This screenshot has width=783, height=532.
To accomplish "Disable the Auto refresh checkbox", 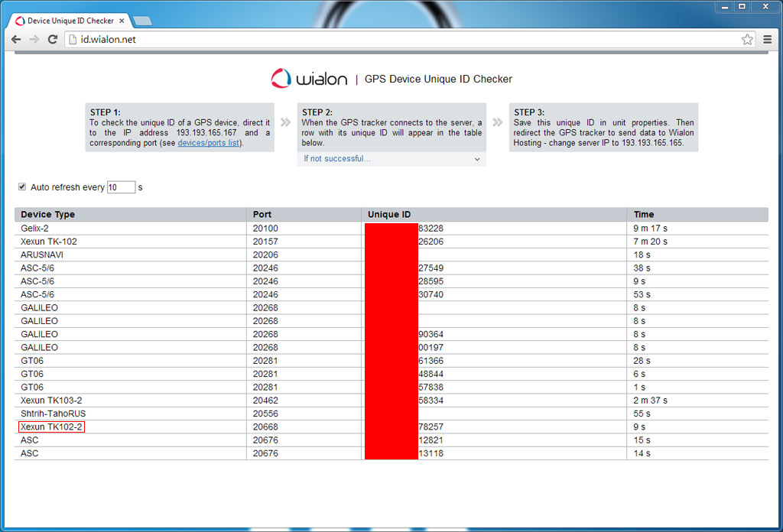I will (x=22, y=187).
